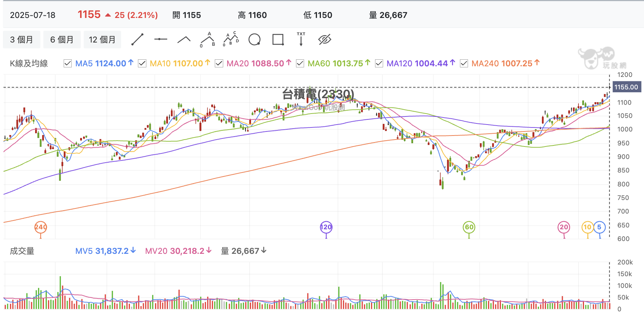Click the date 2025-07-18
Screen dimensions: 644x315
[33, 15]
